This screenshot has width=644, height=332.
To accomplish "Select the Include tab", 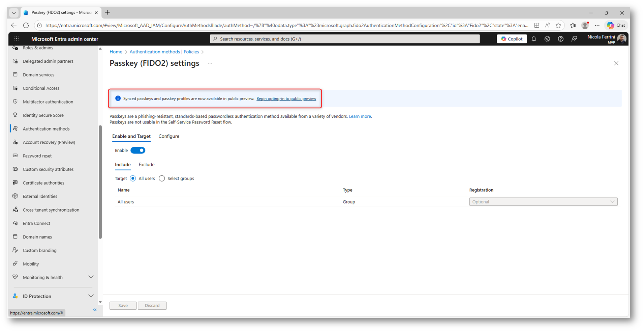I will [x=123, y=165].
